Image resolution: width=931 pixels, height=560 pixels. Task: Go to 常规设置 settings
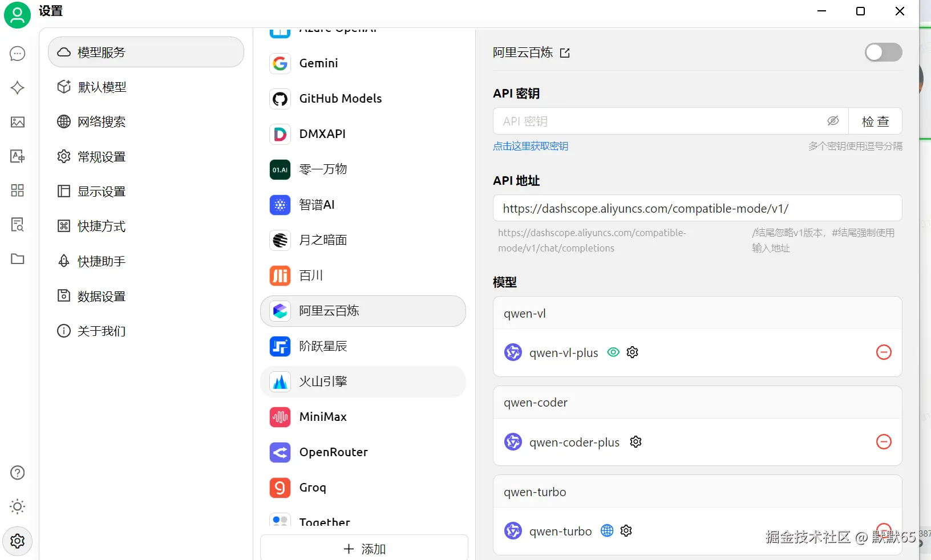[146, 157]
